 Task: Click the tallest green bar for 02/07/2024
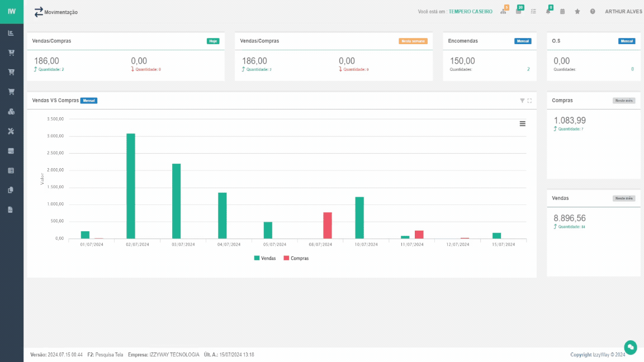tap(131, 186)
